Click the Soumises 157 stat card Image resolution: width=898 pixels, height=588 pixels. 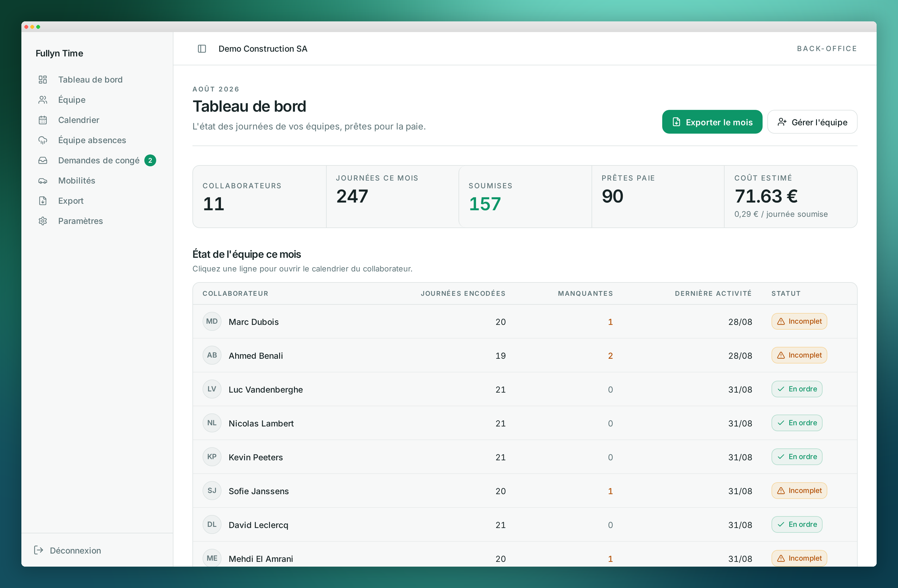click(x=525, y=197)
